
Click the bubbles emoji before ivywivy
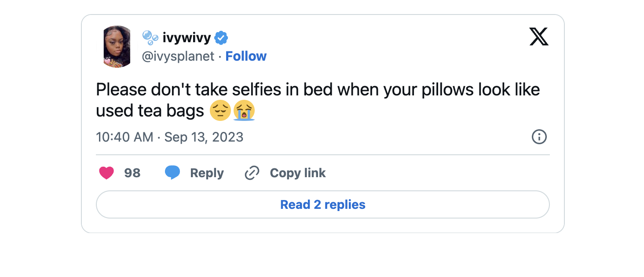coord(150,38)
